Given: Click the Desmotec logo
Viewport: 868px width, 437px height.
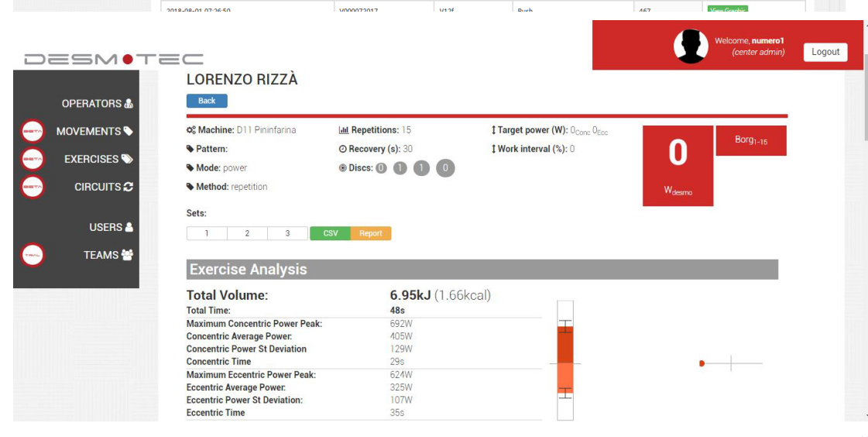Looking at the screenshot, I should (114, 60).
